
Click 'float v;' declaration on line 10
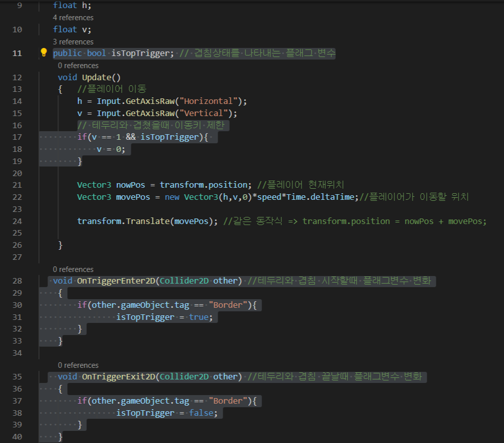point(72,30)
